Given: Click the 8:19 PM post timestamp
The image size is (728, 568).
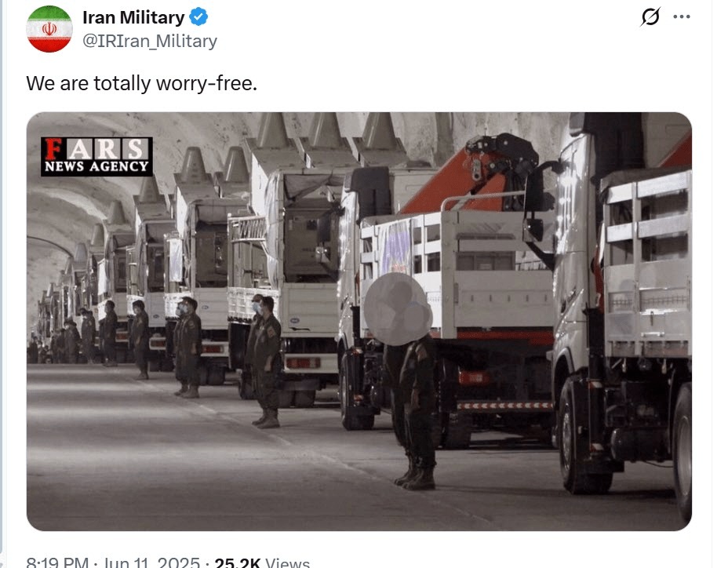Looking at the screenshot, I should 58,563.
